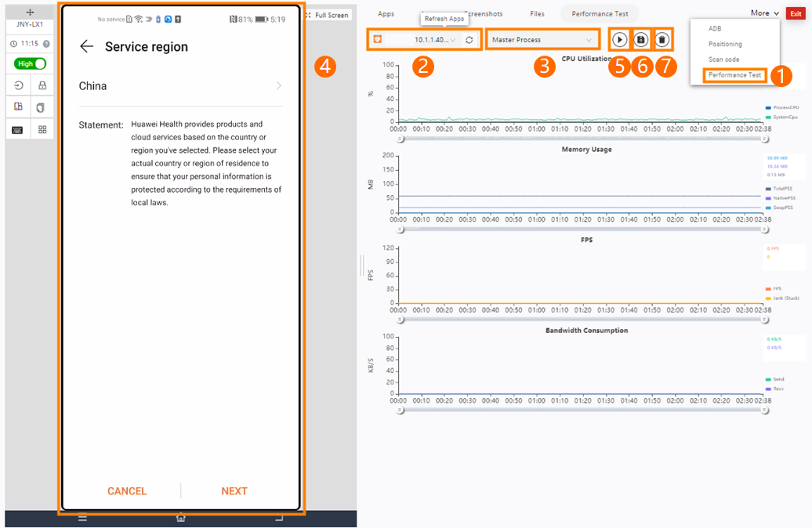Toggle the High quality switch
This screenshot has height=528, width=812.
point(30,63)
